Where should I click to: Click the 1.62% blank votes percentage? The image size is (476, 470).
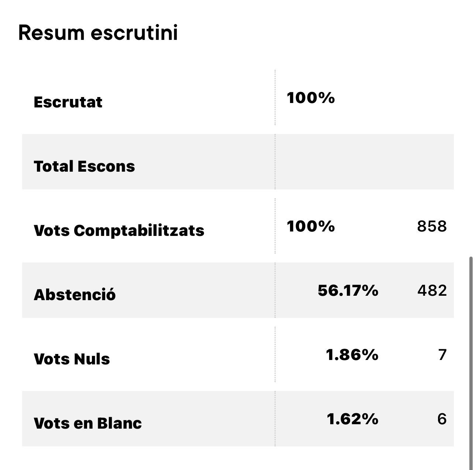[352, 419]
